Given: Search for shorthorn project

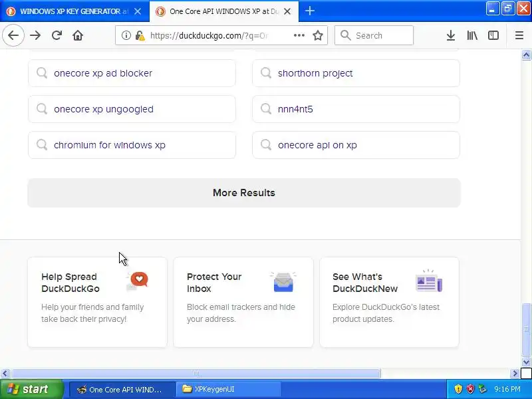Looking at the screenshot, I should click(356, 73).
